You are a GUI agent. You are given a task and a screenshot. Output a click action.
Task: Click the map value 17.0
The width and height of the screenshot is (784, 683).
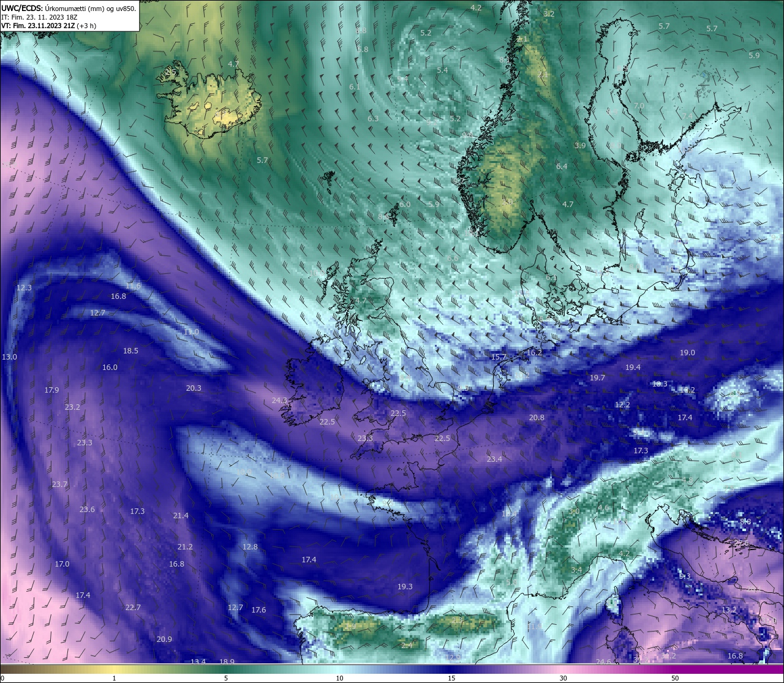62,564
